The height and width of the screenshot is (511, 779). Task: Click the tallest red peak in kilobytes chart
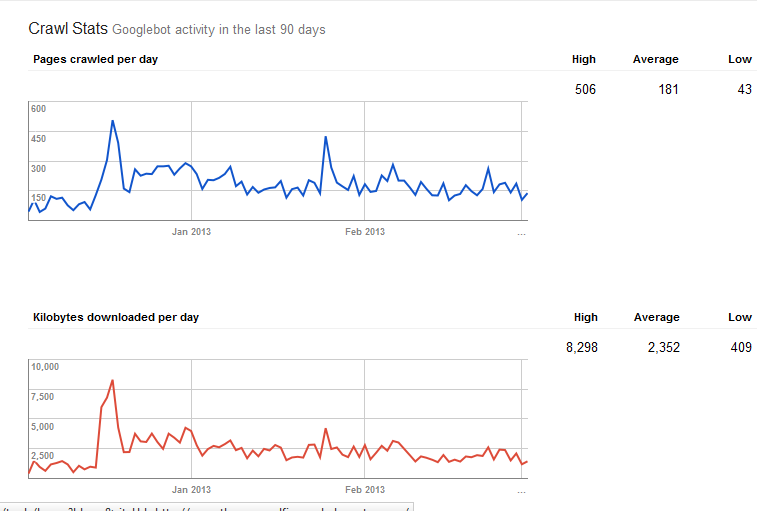click(x=112, y=381)
